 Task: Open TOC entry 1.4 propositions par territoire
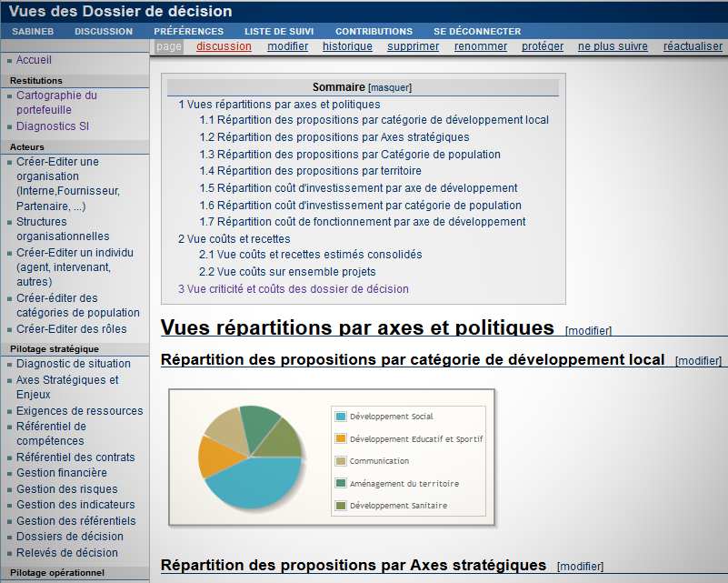pyautogui.click(x=310, y=171)
